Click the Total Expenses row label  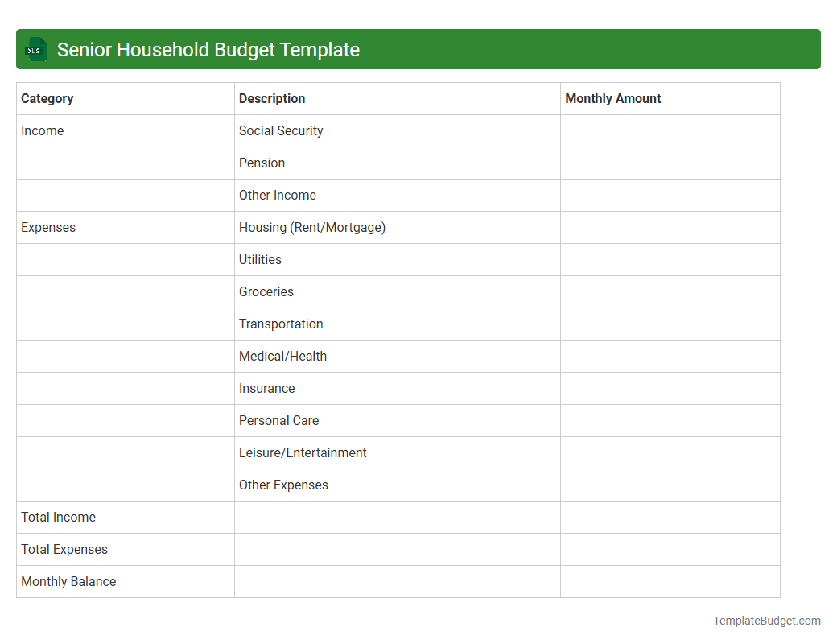click(x=64, y=549)
